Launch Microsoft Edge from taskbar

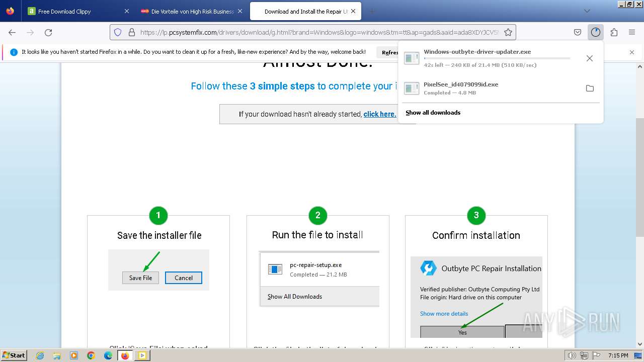[x=108, y=355]
